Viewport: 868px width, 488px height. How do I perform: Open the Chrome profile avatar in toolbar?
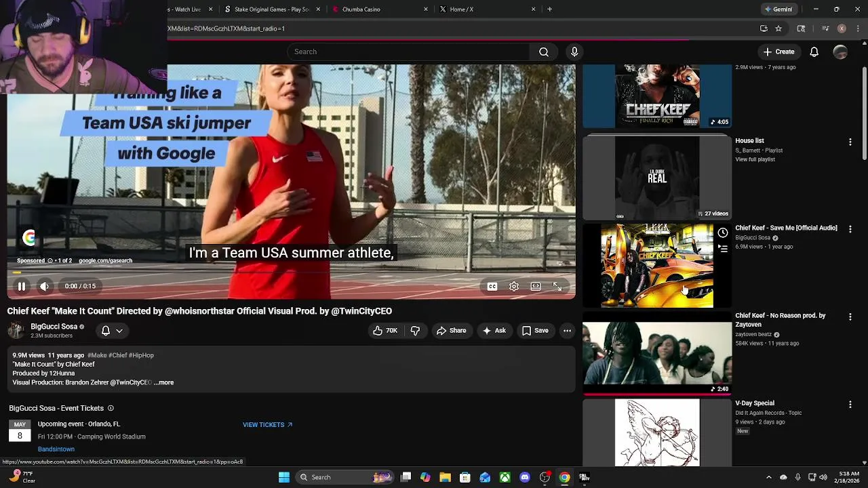(842, 28)
